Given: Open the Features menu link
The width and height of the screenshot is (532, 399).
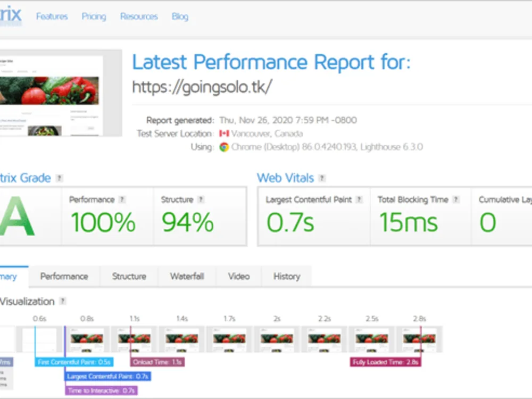Looking at the screenshot, I should (x=52, y=16).
